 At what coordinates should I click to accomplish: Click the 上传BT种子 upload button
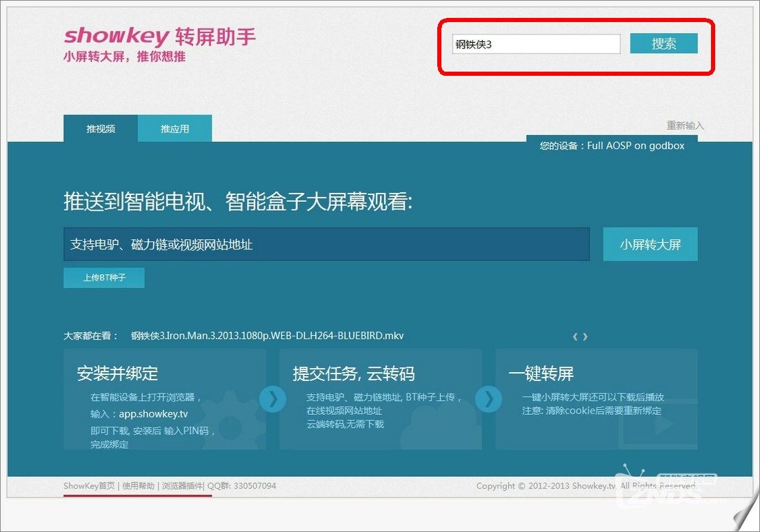[103, 278]
